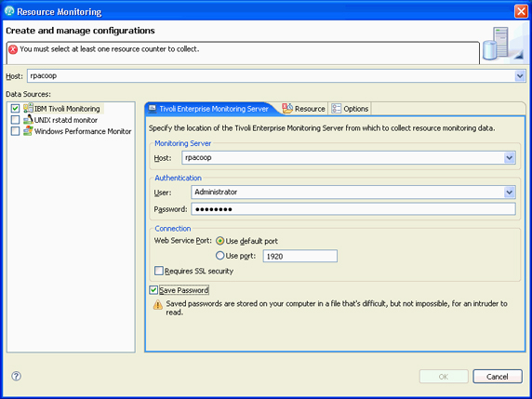The height and width of the screenshot is (399, 532).
Task: Open the top Host dropdown arrow
Action: (x=520, y=76)
